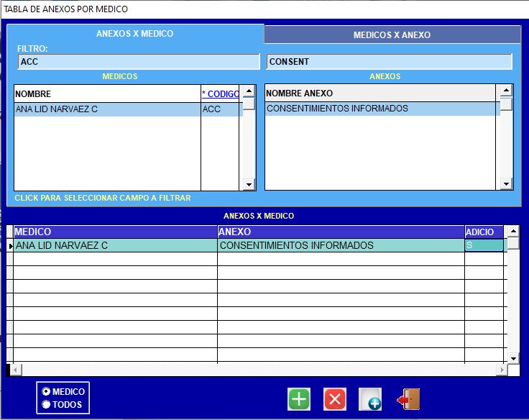
Task: Click the S cell in ADICIO column
Action: 484,245
